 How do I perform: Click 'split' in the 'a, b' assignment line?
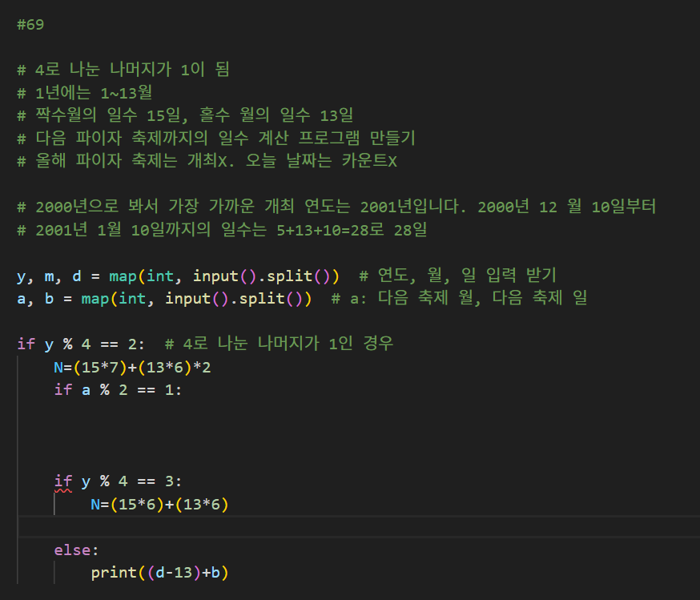point(266,300)
